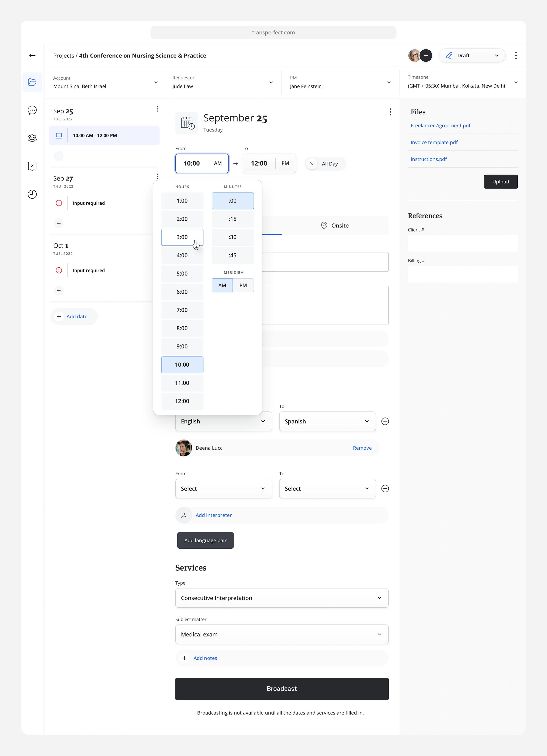The height and width of the screenshot is (756, 547).
Task: Open kebab menu next to September 25 heading
Action: click(x=390, y=112)
